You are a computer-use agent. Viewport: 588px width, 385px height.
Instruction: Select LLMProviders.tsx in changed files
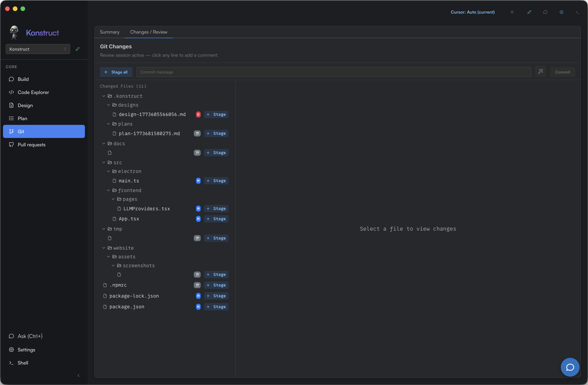[x=146, y=209]
